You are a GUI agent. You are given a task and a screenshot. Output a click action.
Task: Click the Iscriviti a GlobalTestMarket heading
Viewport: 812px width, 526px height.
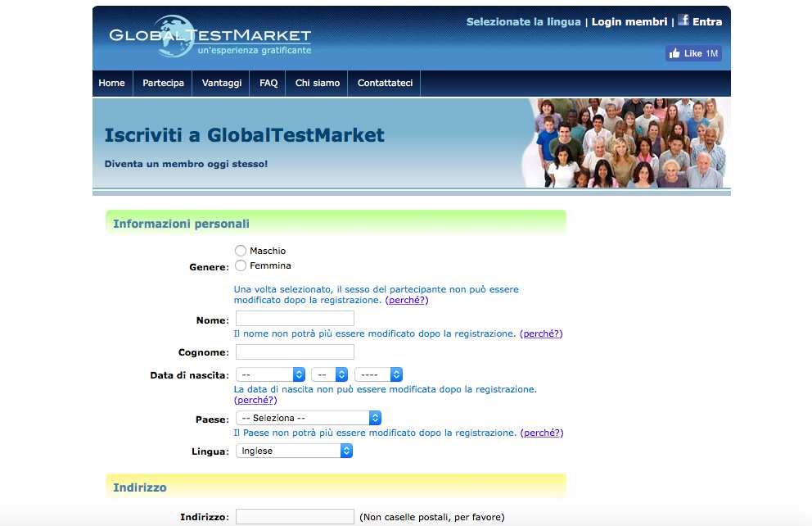(x=245, y=135)
